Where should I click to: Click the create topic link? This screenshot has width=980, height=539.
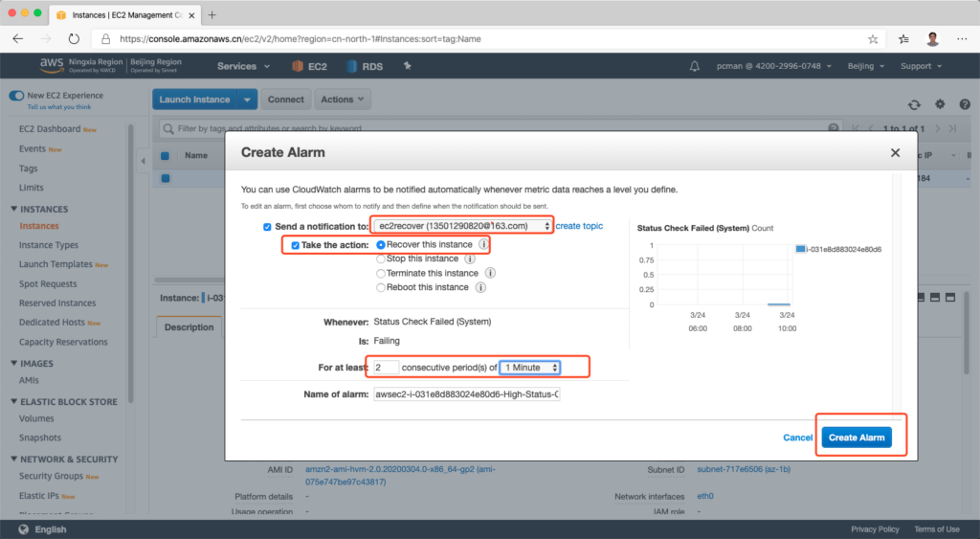pos(579,226)
